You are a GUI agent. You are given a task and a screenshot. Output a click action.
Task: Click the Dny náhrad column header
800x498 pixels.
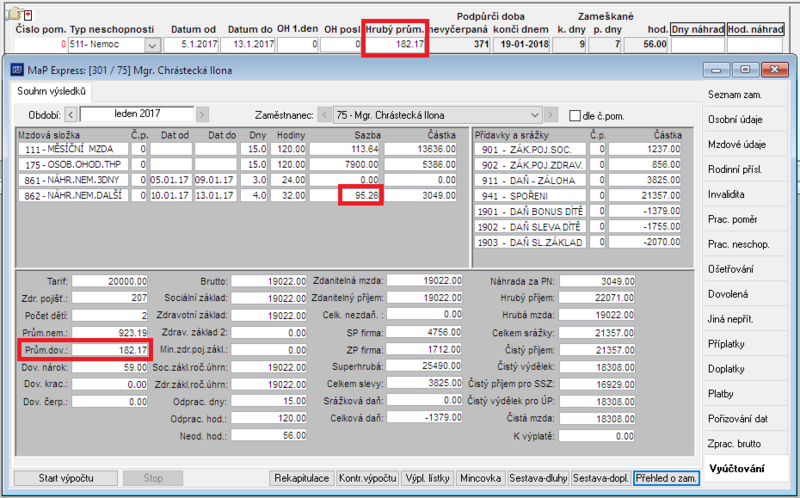click(697, 30)
